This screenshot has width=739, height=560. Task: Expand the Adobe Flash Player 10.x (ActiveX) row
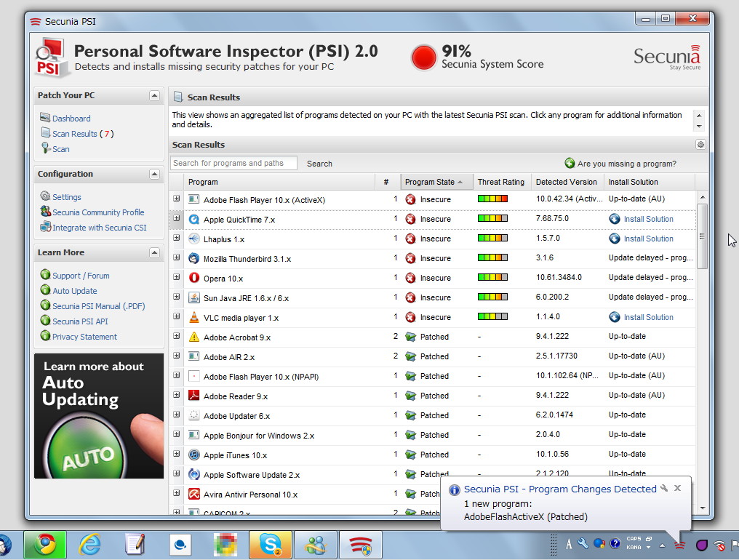(x=176, y=199)
